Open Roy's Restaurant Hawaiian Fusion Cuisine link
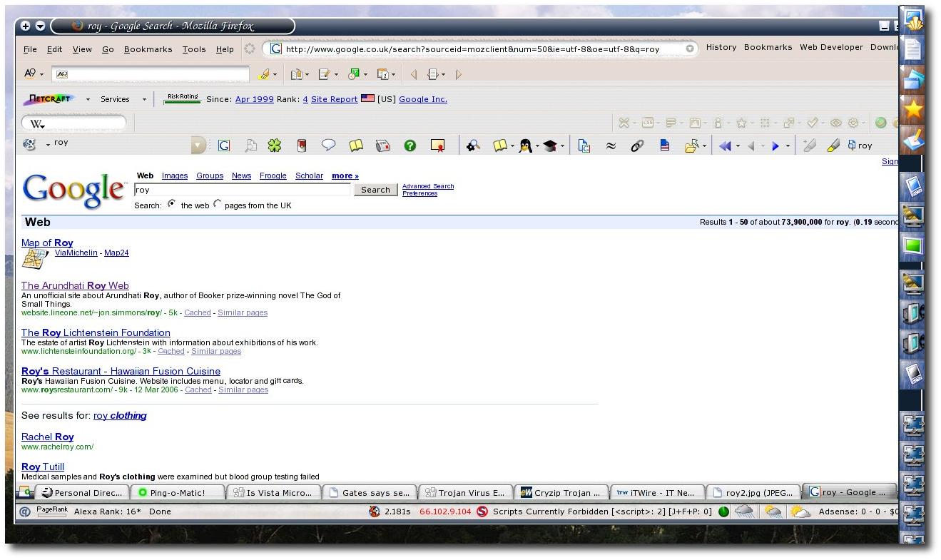This screenshot has height=560, width=941. (121, 371)
